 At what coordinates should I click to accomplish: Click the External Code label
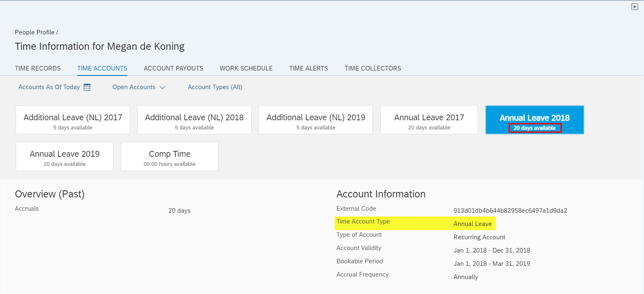(x=356, y=209)
